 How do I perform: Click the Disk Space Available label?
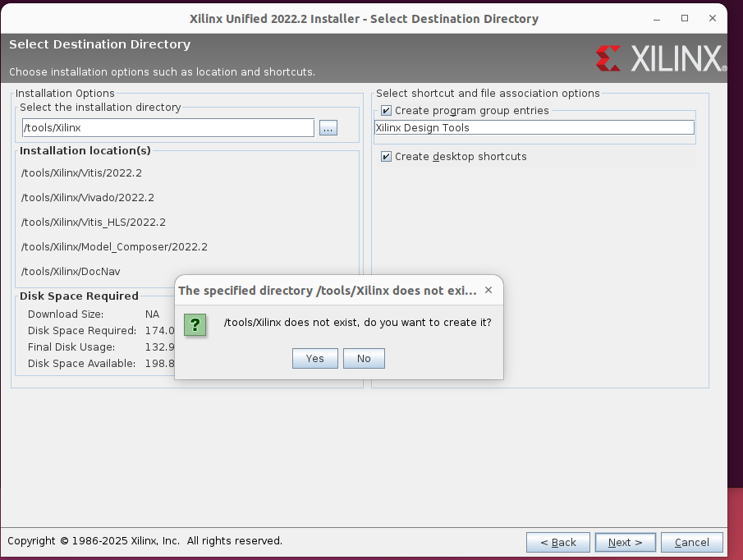pyautogui.click(x=81, y=364)
